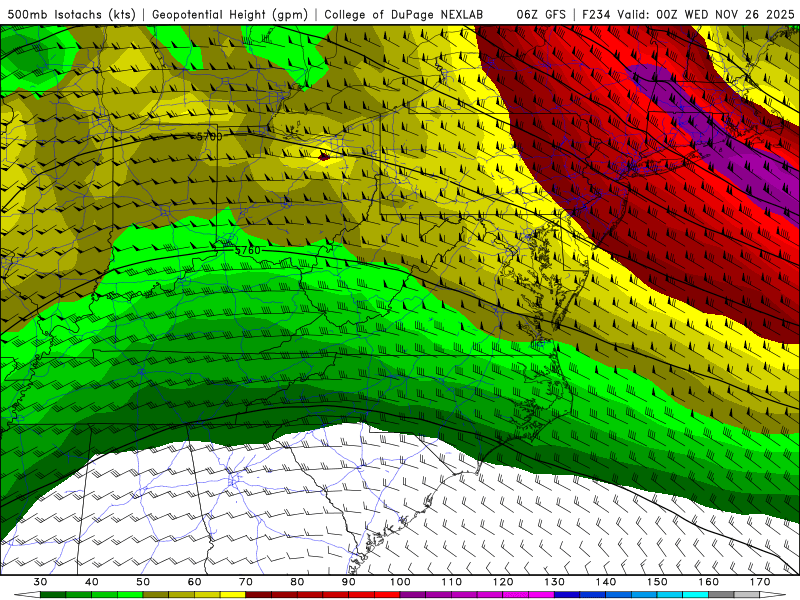
Task: Click the 140 value on the legend
Action: click(x=606, y=582)
